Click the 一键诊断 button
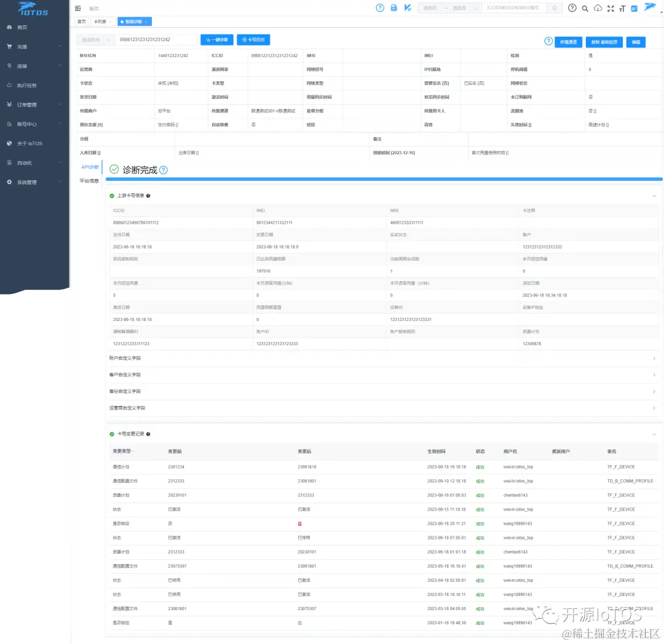This screenshot has width=664, height=644. click(x=217, y=40)
